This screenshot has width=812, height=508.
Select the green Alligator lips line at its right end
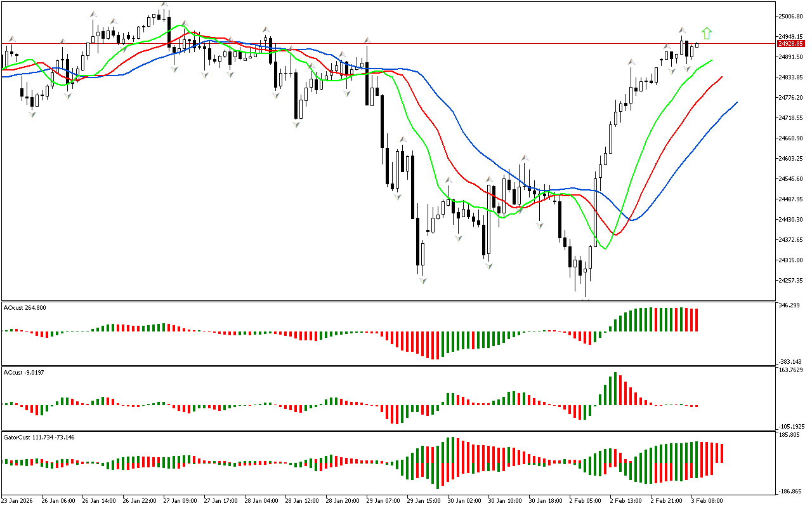(711, 60)
